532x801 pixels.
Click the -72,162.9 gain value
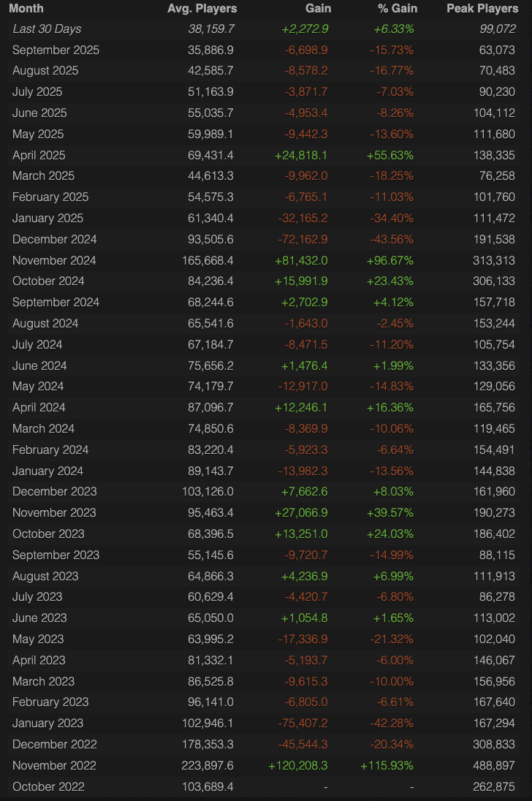click(303, 239)
